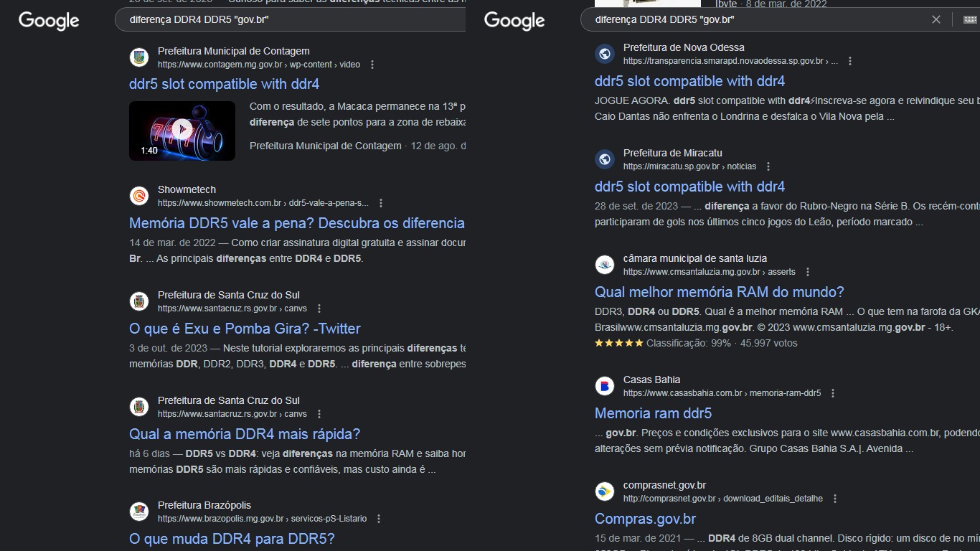Click Prefeitura de Nova Odessa globe icon
Screen dimensions: 980x551
[605, 54]
